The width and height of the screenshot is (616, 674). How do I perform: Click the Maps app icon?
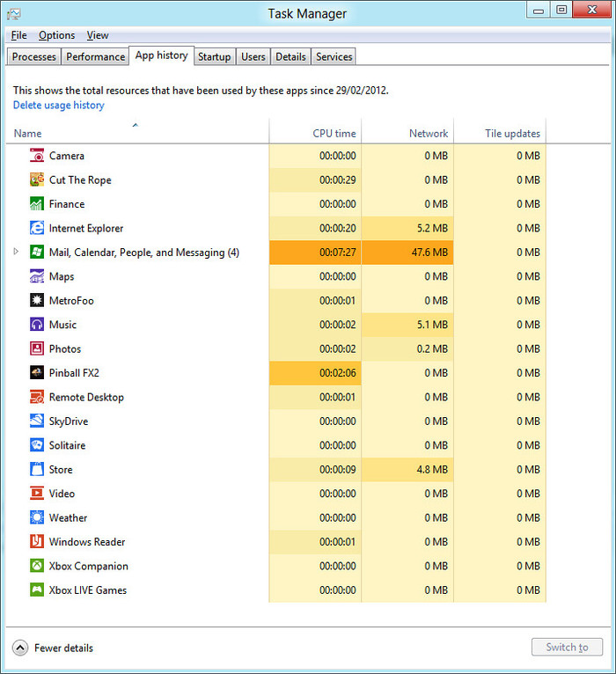[x=37, y=276]
